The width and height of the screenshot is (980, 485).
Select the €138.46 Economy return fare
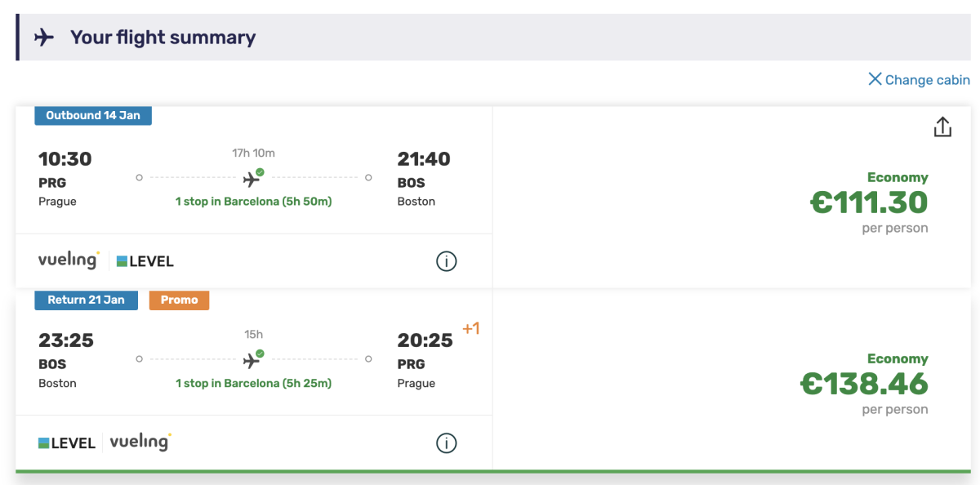click(x=864, y=383)
